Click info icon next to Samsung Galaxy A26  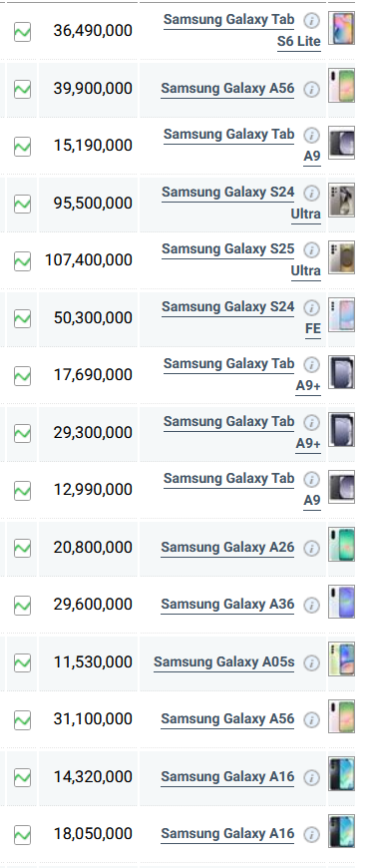tap(311, 548)
